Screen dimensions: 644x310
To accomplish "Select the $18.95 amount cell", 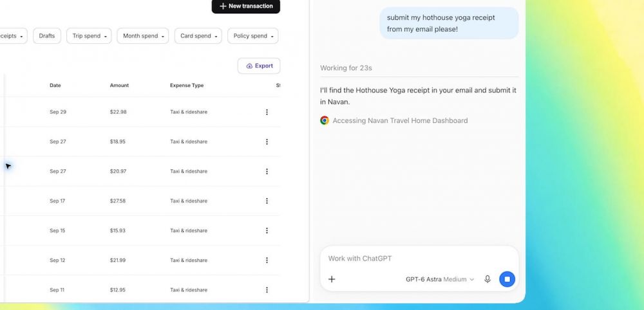I will (x=117, y=141).
